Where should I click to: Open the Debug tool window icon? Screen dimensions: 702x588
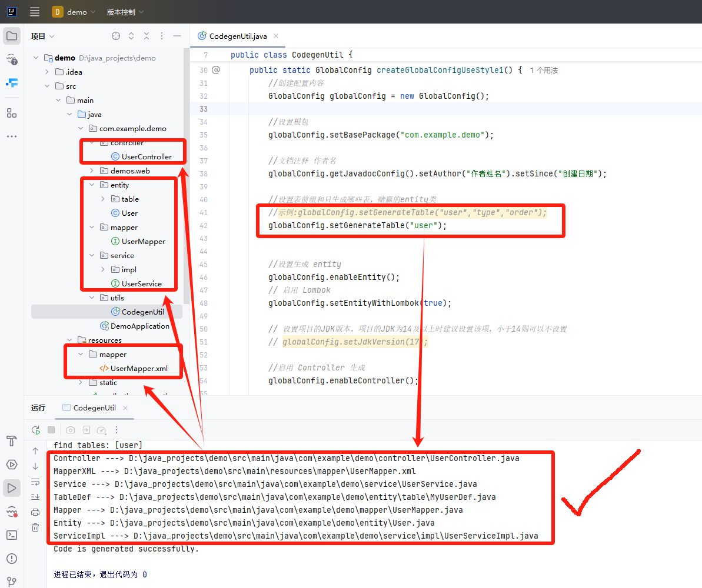pyautogui.click(x=12, y=512)
